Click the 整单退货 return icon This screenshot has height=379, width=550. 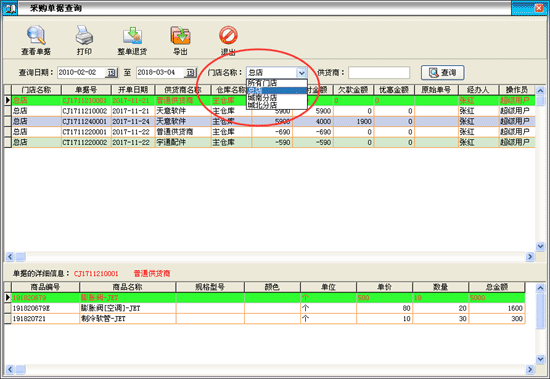132,36
